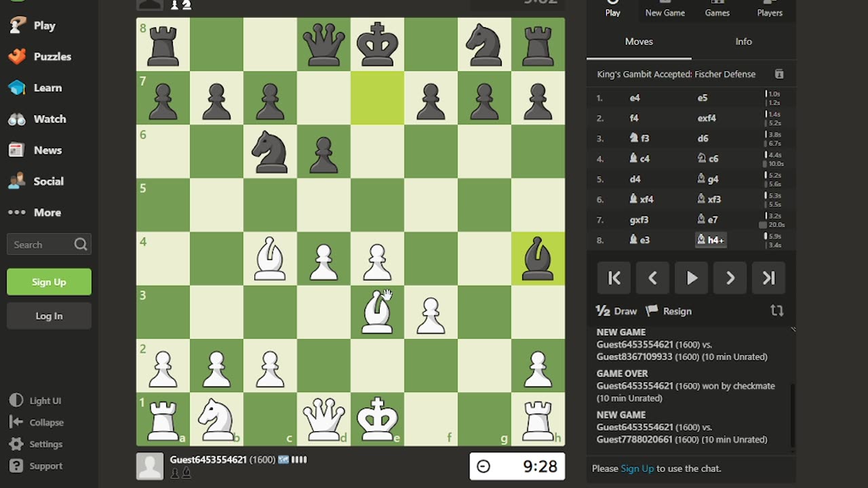Image resolution: width=868 pixels, height=488 pixels.
Task: Select move 1. e4 in move list
Action: point(635,98)
